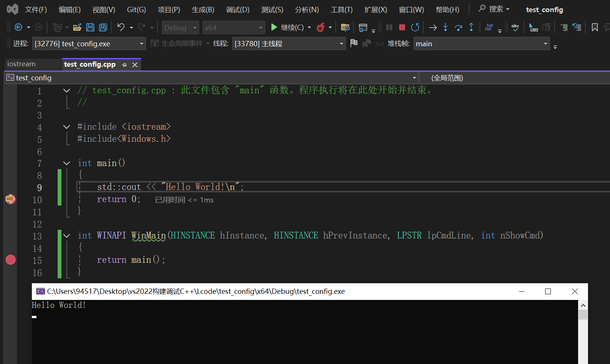Click the elapsed time hint 已用时间 <= 1ms
Viewport: 610px width, 364px height.
(184, 200)
